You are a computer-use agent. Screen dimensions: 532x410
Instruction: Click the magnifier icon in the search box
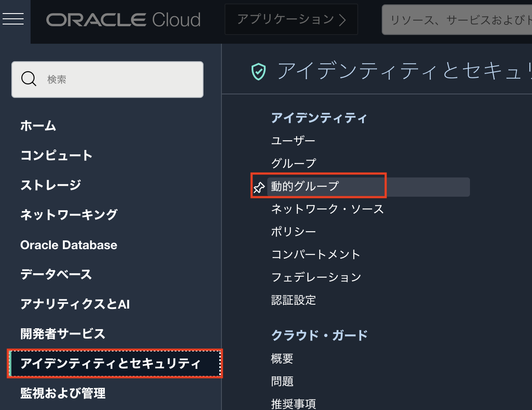[x=29, y=79]
